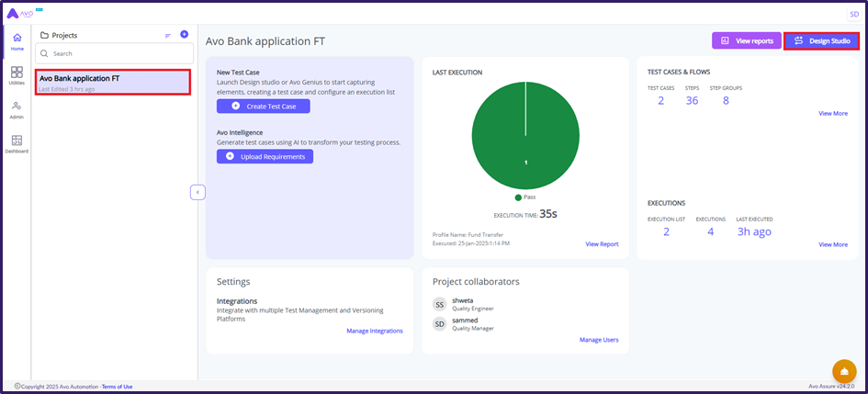Click the orange floating assistant icon

[x=843, y=371]
